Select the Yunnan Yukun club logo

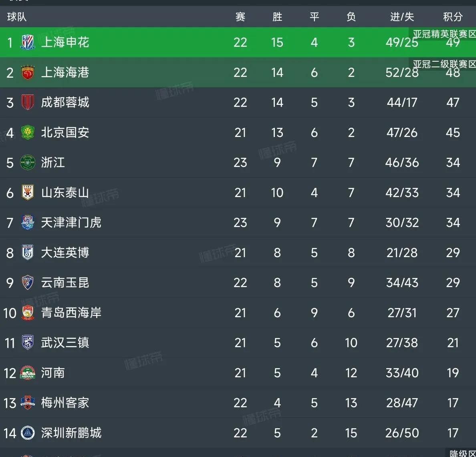tap(28, 283)
